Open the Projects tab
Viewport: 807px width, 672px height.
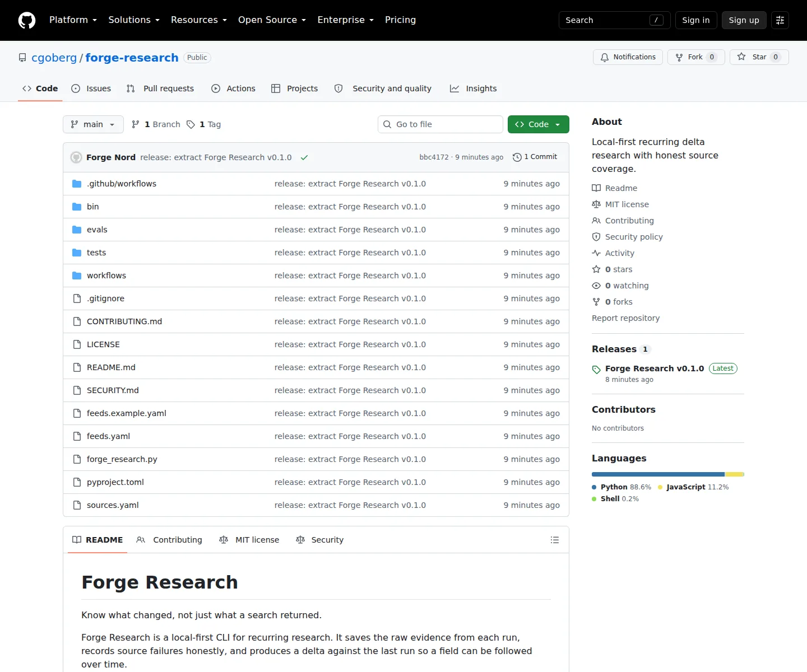tap(294, 88)
